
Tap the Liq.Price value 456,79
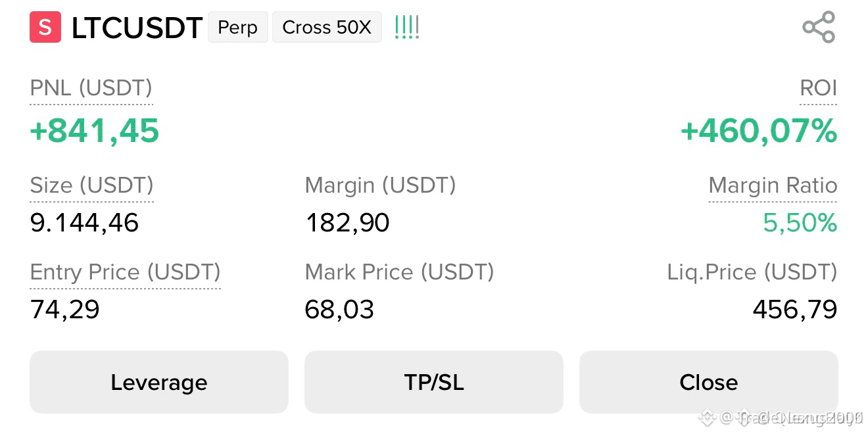795,310
